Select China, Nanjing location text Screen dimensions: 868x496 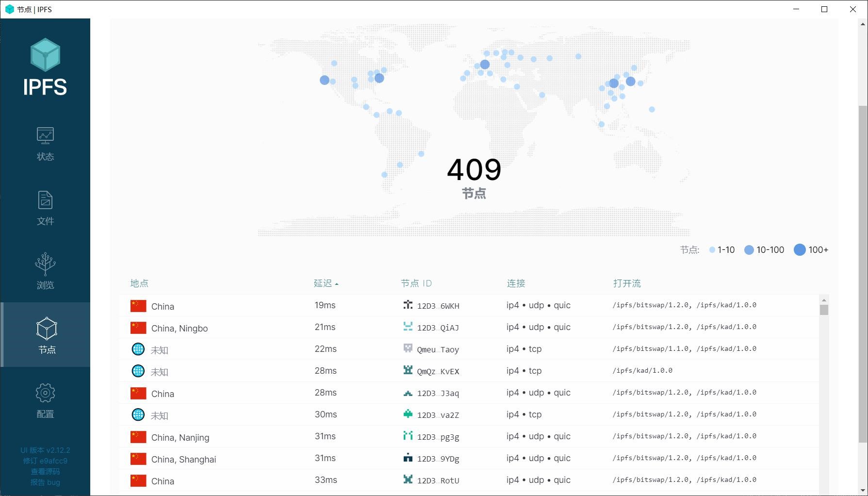pos(180,438)
